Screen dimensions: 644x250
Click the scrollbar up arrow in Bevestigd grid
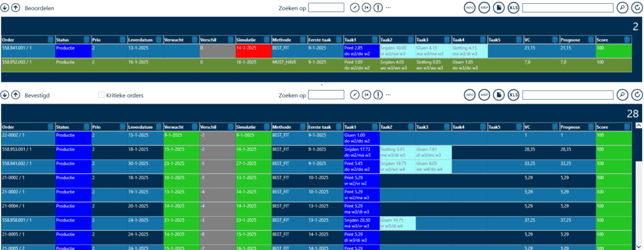[638, 126]
